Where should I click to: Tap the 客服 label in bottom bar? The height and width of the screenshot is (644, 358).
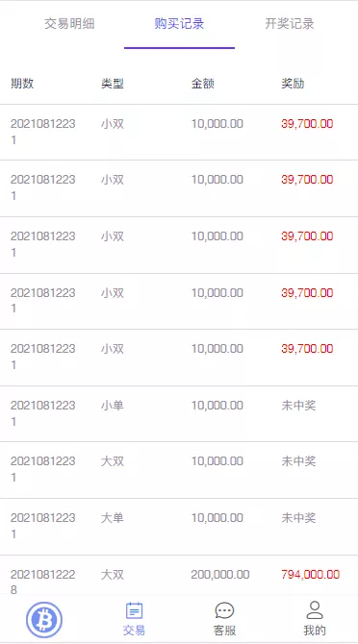224,630
